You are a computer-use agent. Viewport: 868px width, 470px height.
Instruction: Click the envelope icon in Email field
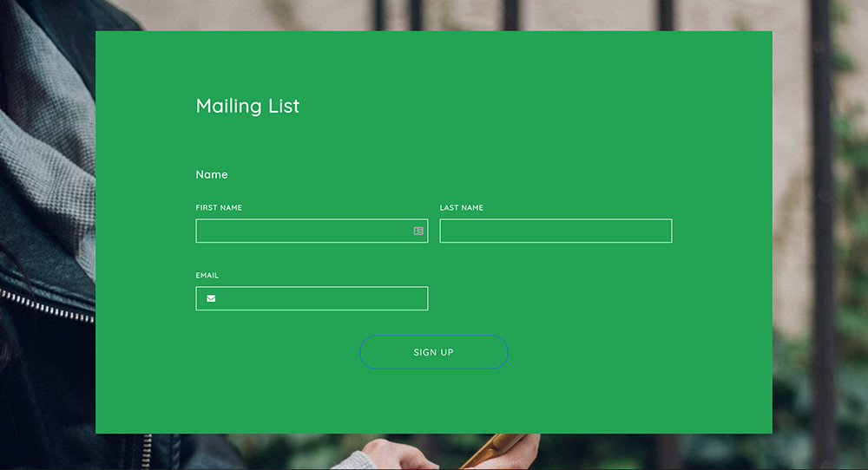[x=211, y=299]
